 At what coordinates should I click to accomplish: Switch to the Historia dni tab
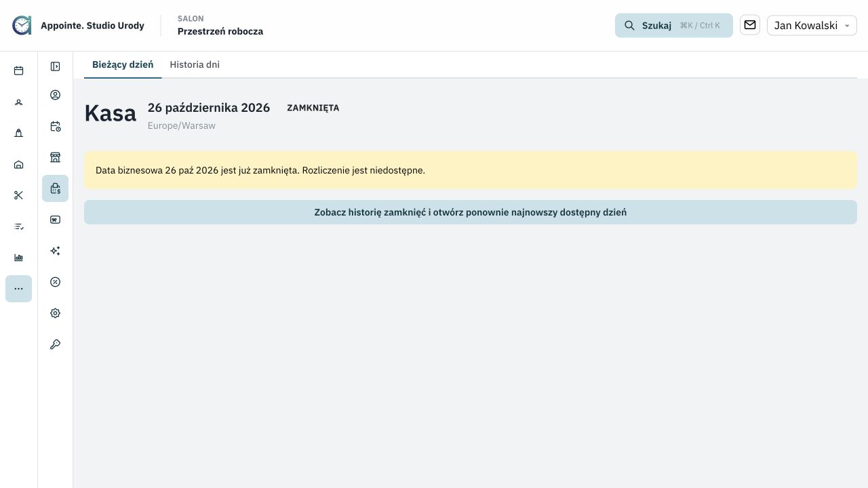click(195, 65)
